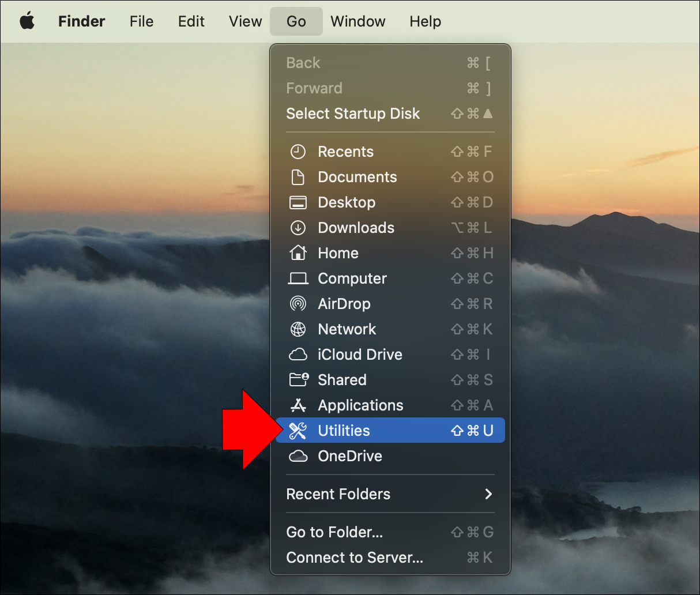This screenshot has width=700, height=595.
Task: Click the Utilities tools icon
Action: (298, 431)
